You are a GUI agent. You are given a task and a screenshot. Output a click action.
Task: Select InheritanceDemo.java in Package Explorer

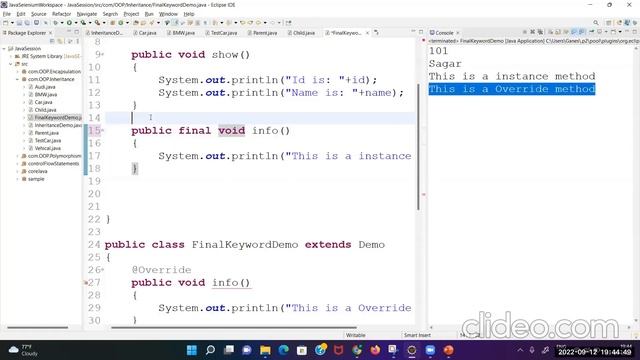pos(58,125)
